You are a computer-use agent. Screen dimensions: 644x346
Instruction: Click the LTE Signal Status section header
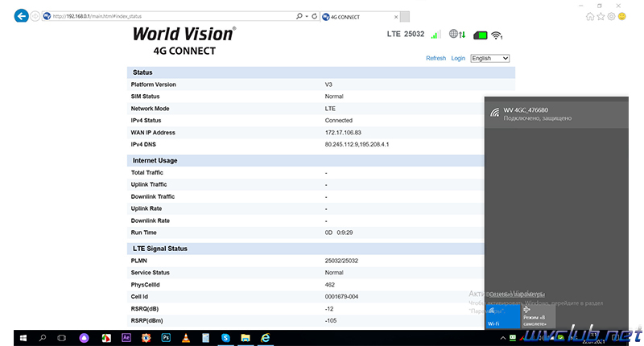point(306,249)
